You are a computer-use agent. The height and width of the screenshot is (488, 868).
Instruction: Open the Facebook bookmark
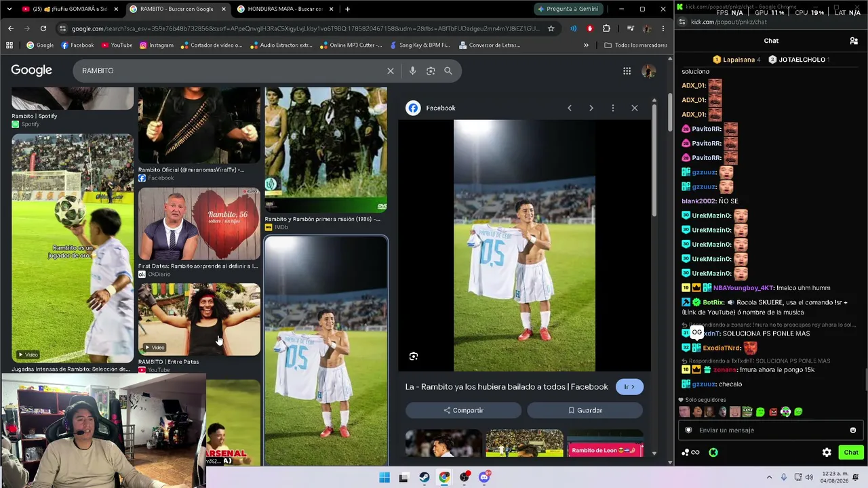[77, 45]
